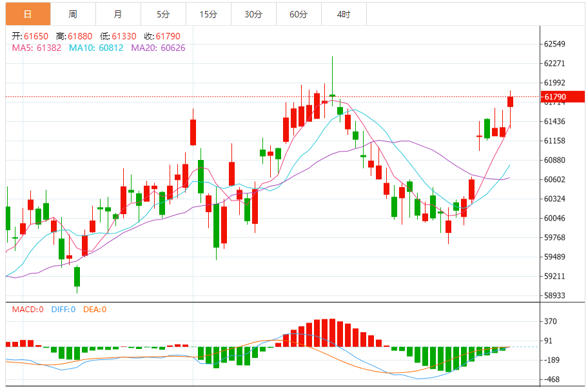Switch to the 5分 interval tab

tap(163, 14)
